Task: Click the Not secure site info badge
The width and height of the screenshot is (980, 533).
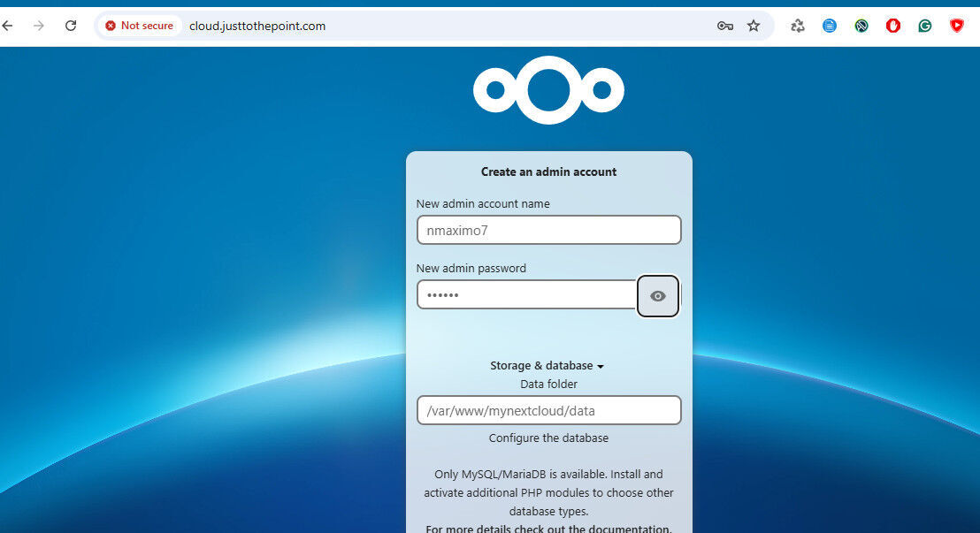Action: [x=139, y=26]
